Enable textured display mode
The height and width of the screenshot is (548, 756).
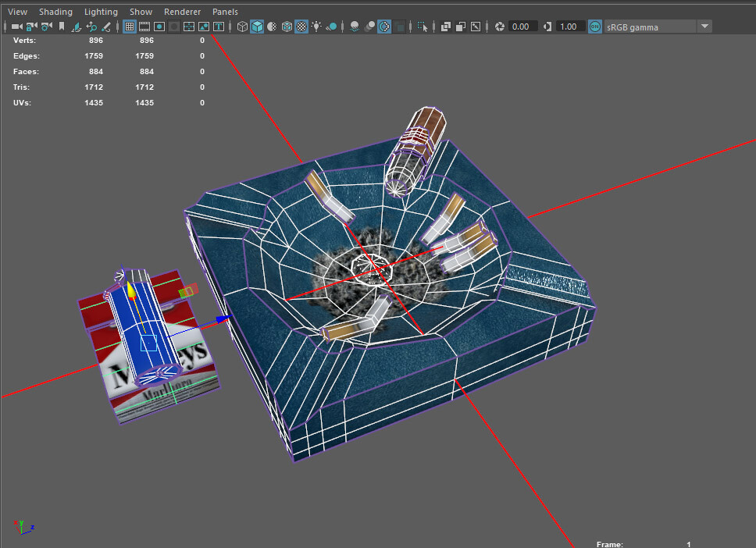click(x=302, y=27)
